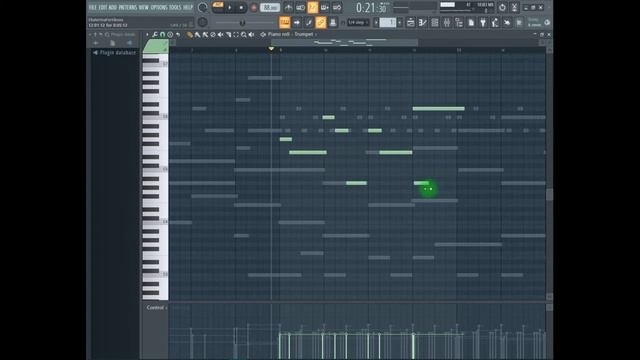Open the piano roll options menu arrow
Image resolution: width=640 pixels, height=360 pixels.
(x=147, y=35)
